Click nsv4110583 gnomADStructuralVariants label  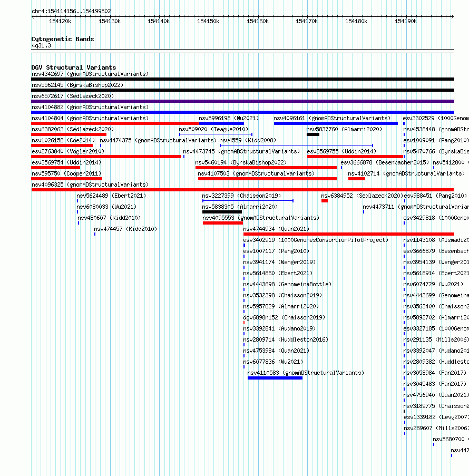(306, 373)
